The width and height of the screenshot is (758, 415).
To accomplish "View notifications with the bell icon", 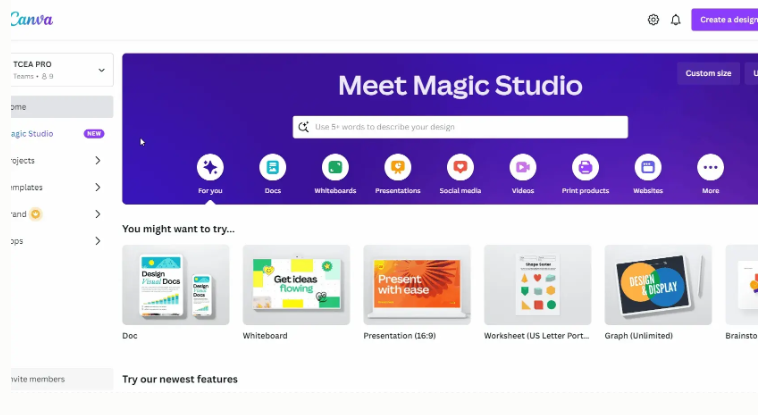I will tap(676, 20).
